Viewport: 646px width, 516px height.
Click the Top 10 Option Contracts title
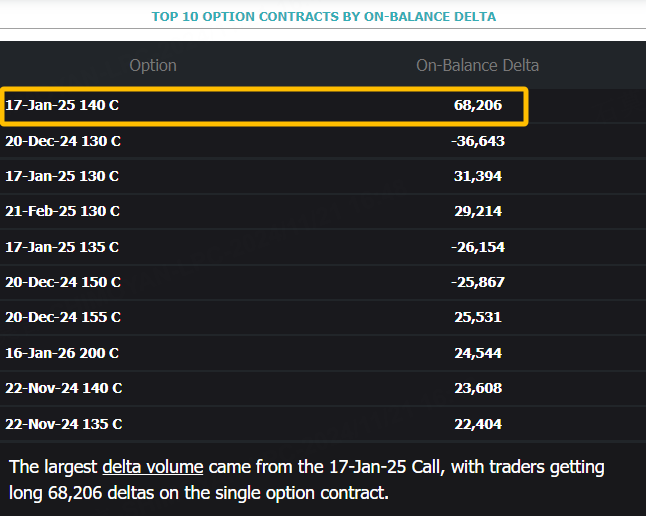pos(323,16)
